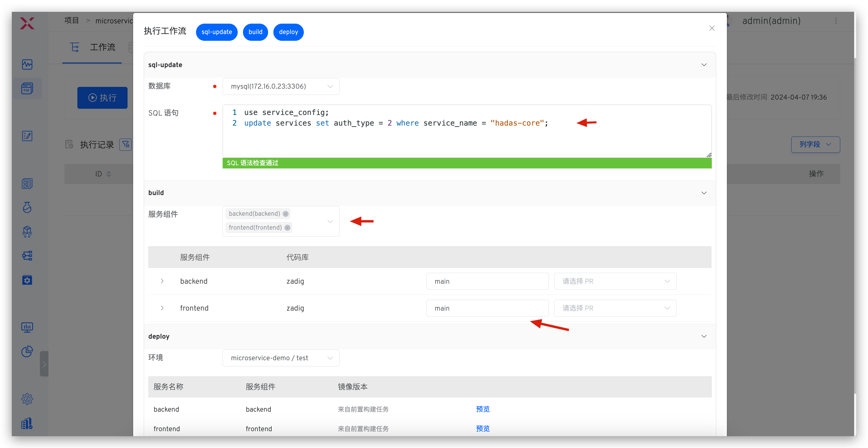868x448 pixels.
Task: Grab the SQL editor resize handle
Action: click(x=709, y=155)
